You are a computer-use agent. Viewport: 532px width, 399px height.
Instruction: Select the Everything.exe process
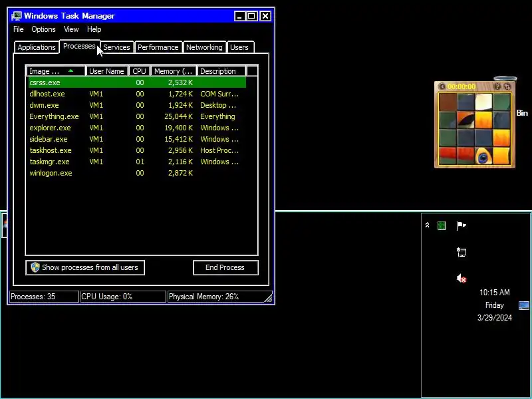pyautogui.click(x=137, y=116)
